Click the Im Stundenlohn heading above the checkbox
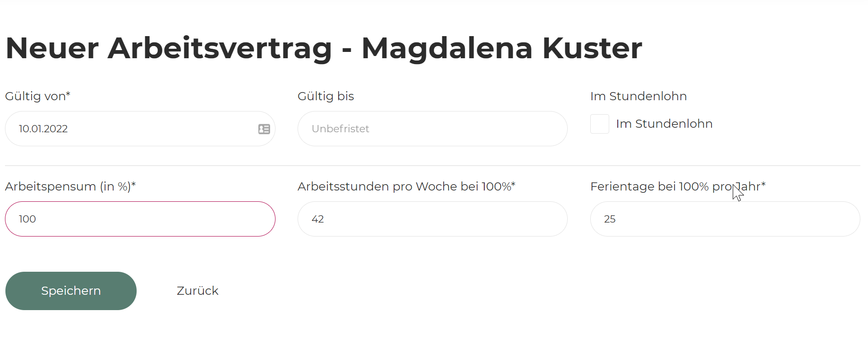The height and width of the screenshot is (339, 868). pyautogui.click(x=638, y=96)
